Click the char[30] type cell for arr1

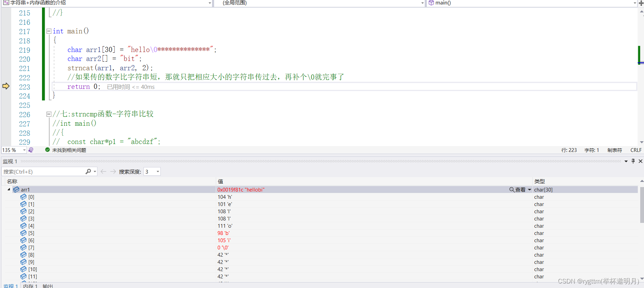pos(543,190)
